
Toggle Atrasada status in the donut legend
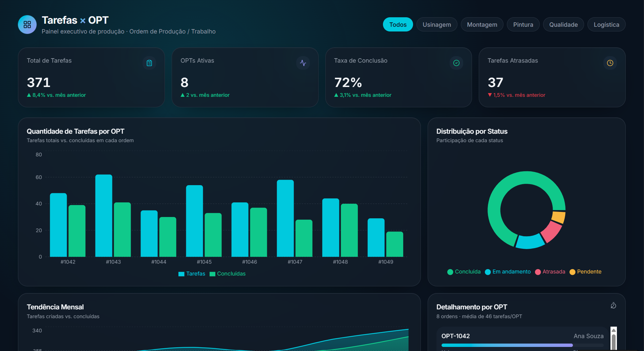pyautogui.click(x=550, y=272)
